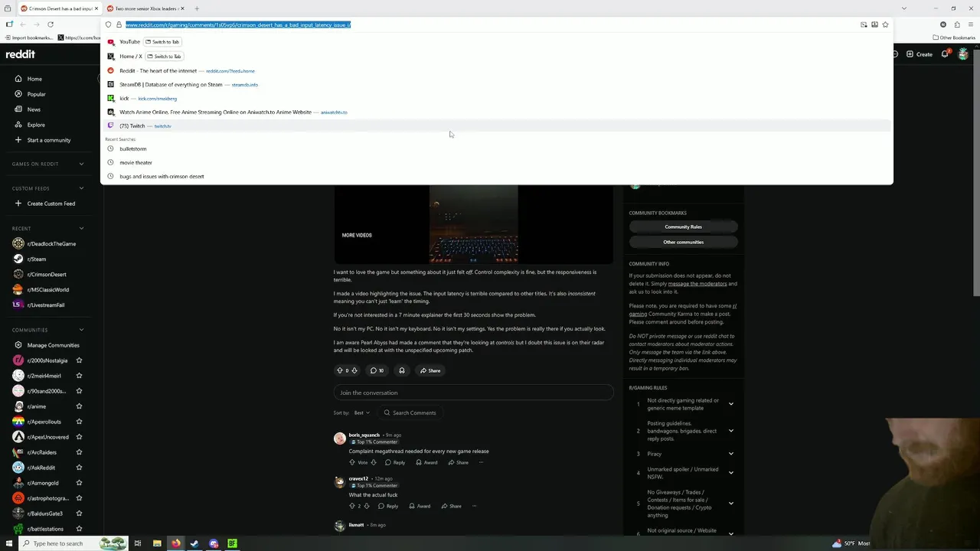Select recent search 'bulletstorm'
Screen dimensions: 980x551
tap(496, 148)
